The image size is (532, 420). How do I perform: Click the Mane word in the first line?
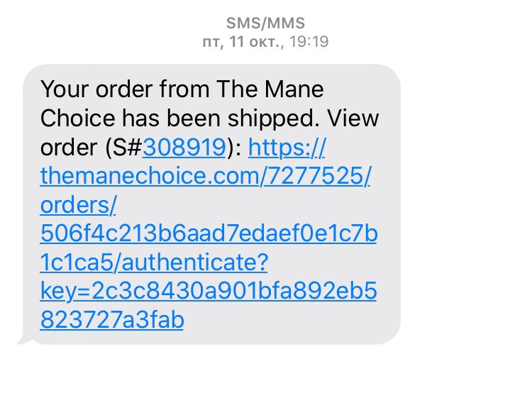click(294, 89)
